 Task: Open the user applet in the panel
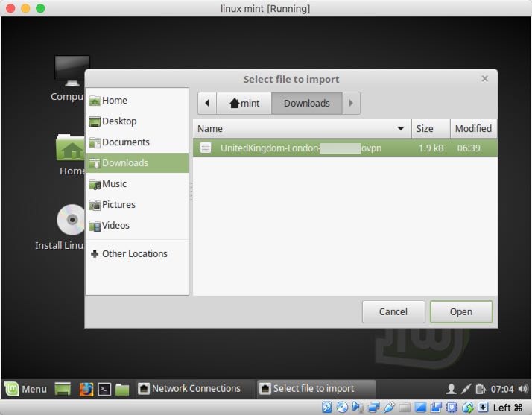tap(451, 389)
